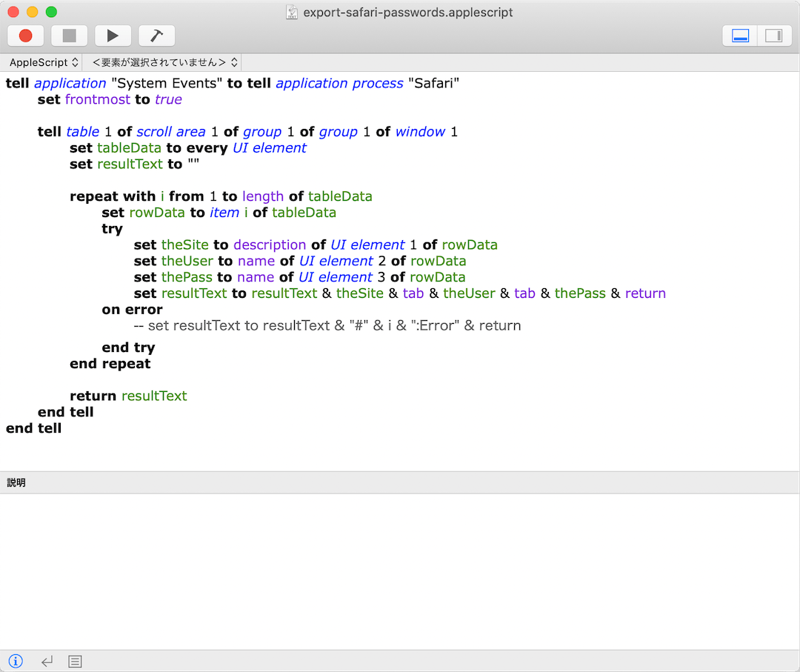The width and height of the screenshot is (800, 672).
Task: Toggle the bottom accessory pane visibility
Action: coord(739,35)
